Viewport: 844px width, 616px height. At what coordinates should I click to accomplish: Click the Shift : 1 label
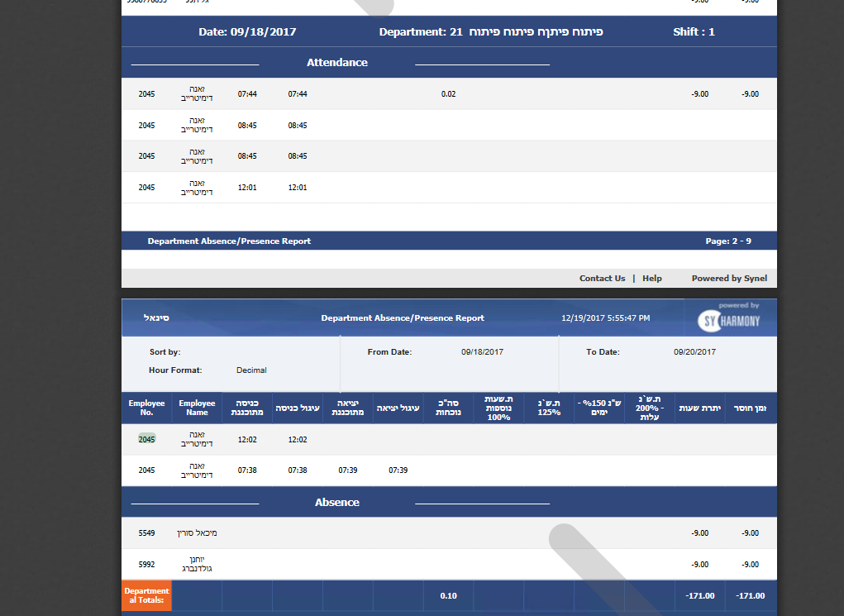point(694,31)
